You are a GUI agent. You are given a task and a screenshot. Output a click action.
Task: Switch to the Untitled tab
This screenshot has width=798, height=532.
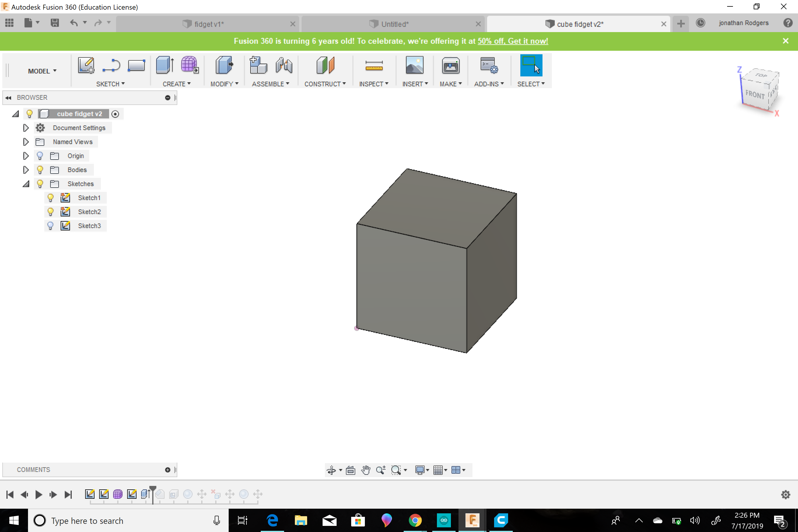(393, 24)
